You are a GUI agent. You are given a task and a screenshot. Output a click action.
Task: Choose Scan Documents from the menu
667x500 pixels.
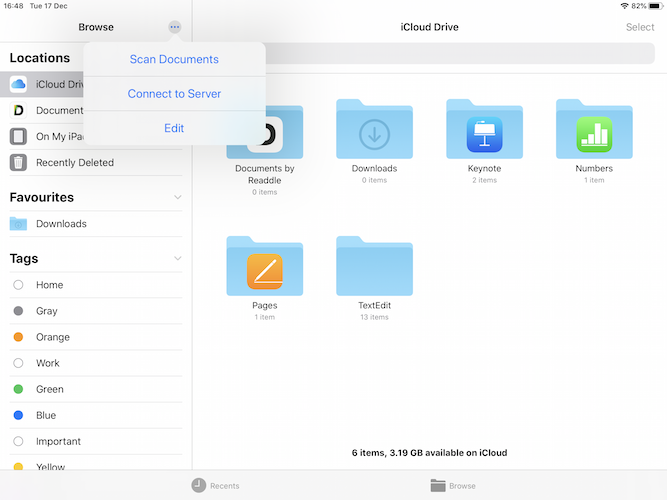pyautogui.click(x=174, y=59)
